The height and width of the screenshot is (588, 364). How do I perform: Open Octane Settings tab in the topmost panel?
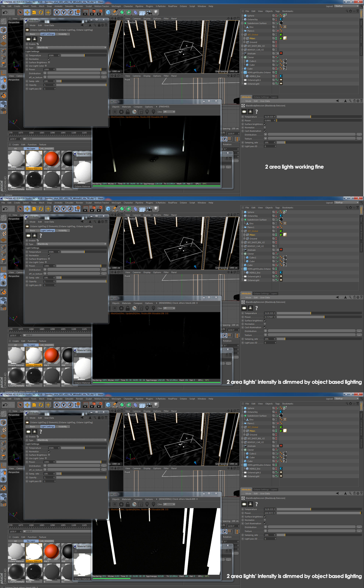point(261,97)
